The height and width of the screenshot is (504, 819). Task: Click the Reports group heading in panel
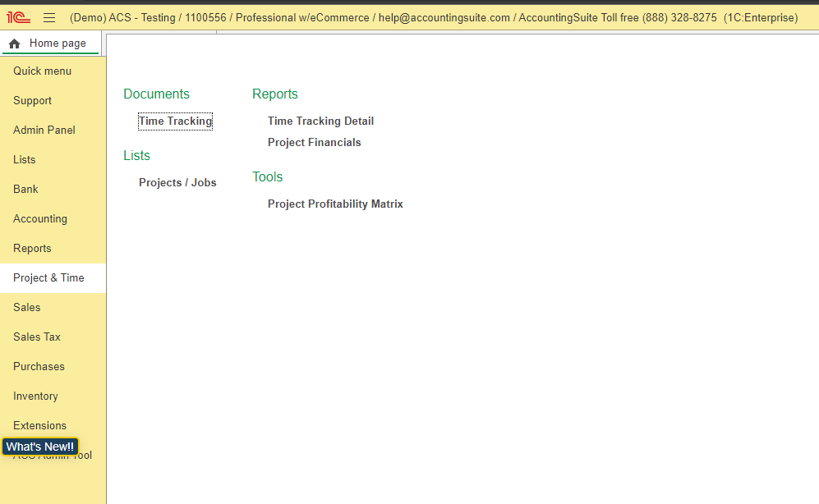(x=274, y=94)
